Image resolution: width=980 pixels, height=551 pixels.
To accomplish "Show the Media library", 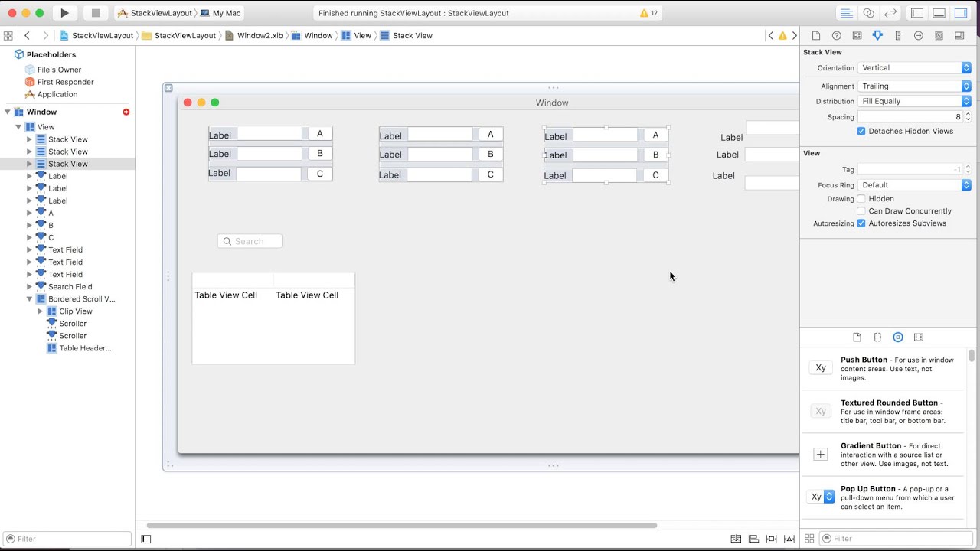I will (919, 337).
